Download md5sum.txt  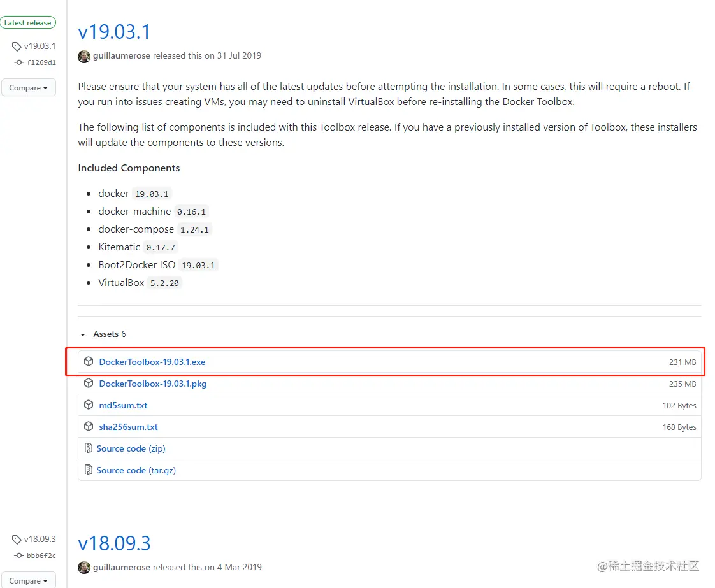point(123,405)
